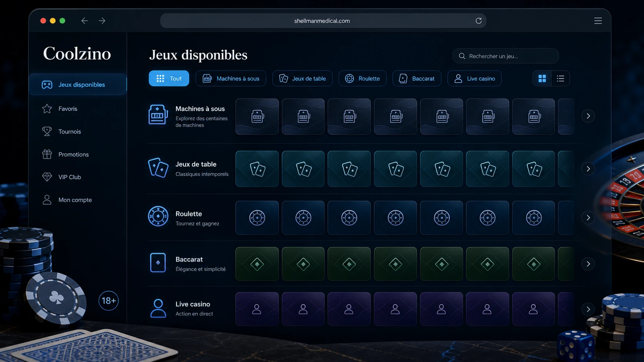This screenshot has height=362, width=644.
Task: Switch to grid view layout
Action: [x=542, y=78]
